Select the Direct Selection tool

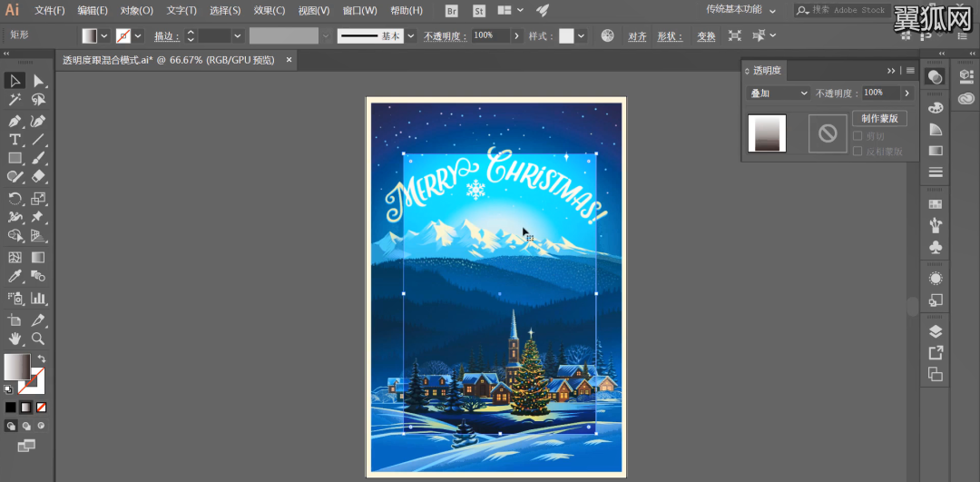click(38, 80)
